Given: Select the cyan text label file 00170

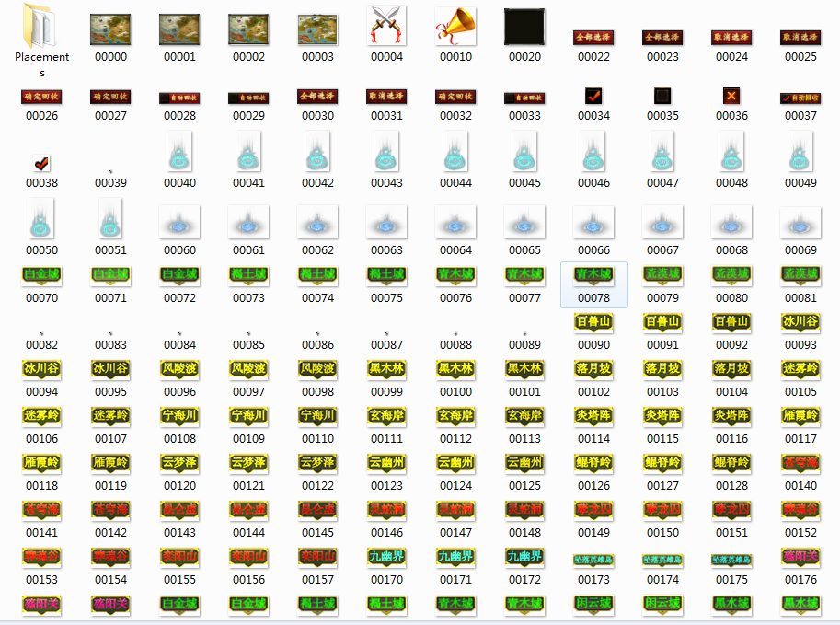Looking at the screenshot, I should click(386, 557).
